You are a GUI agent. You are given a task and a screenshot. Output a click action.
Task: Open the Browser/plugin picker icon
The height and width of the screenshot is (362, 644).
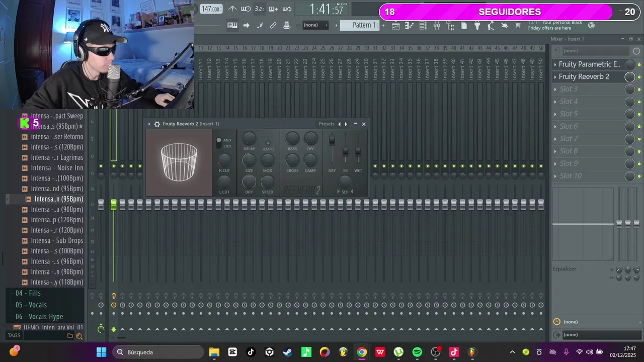pyautogui.click(x=450, y=25)
